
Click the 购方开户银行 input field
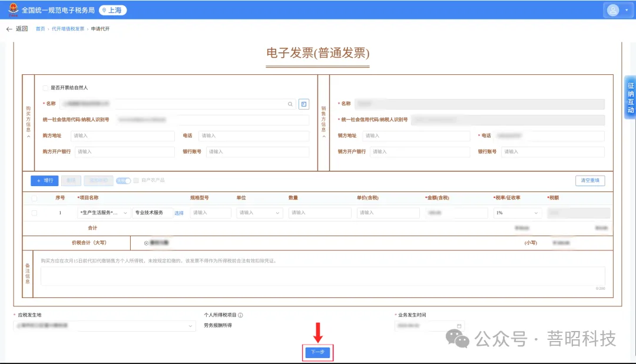[x=124, y=152]
